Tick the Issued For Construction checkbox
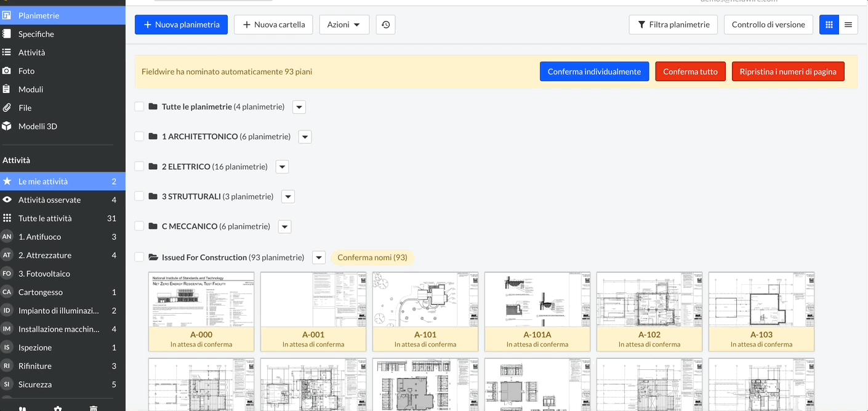This screenshot has width=868, height=411. click(x=139, y=257)
